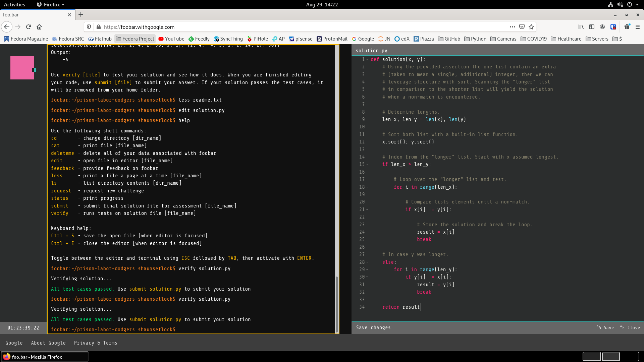
Task: Collapse code fold at line 28
Action: point(367,262)
